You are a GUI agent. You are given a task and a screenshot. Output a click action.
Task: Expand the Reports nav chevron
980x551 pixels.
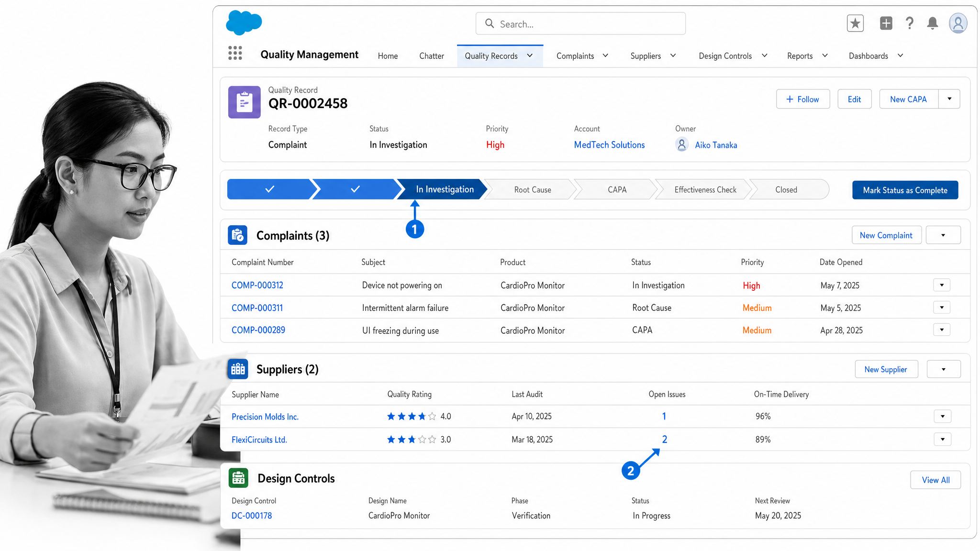tap(825, 55)
